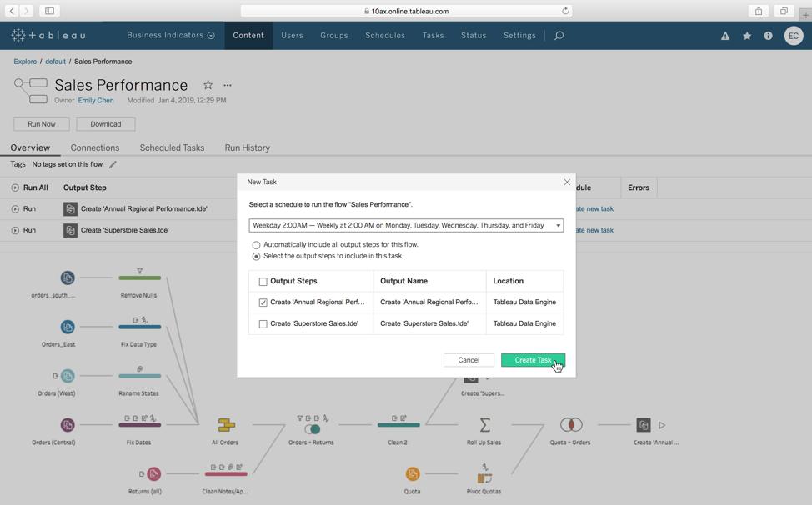The width and height of the screenshot is (812, 505).
Task: Switch to the Scheduled Tasks tab
Action: (172, 148)
